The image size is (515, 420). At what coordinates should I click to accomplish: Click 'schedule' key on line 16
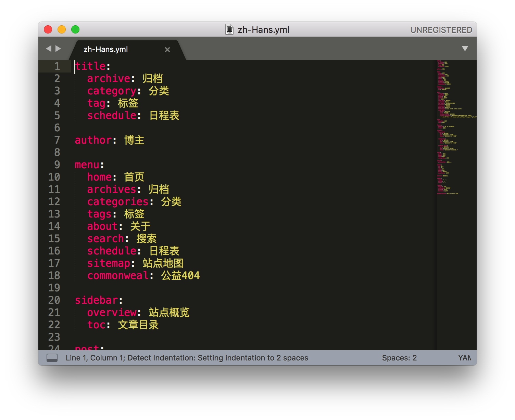pos(112,251)
